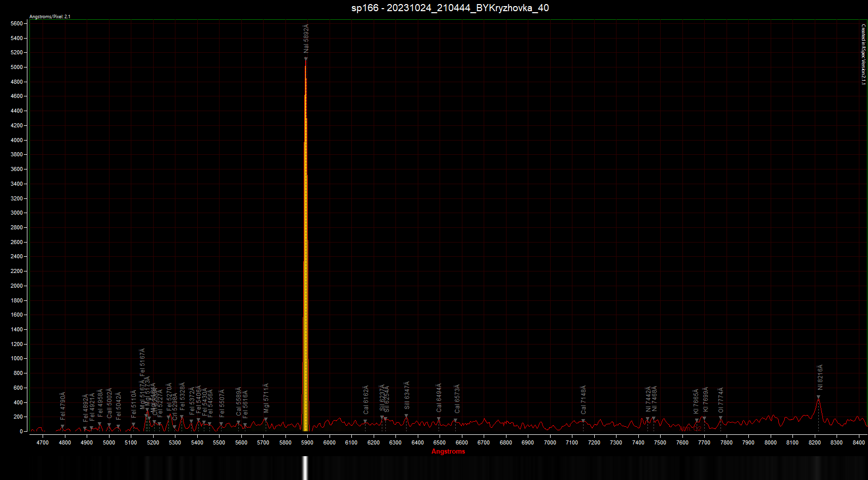Click the tall FeI 5167Å label
The width and height of the screenshot is (868, 480).
[x=142, y=362]
